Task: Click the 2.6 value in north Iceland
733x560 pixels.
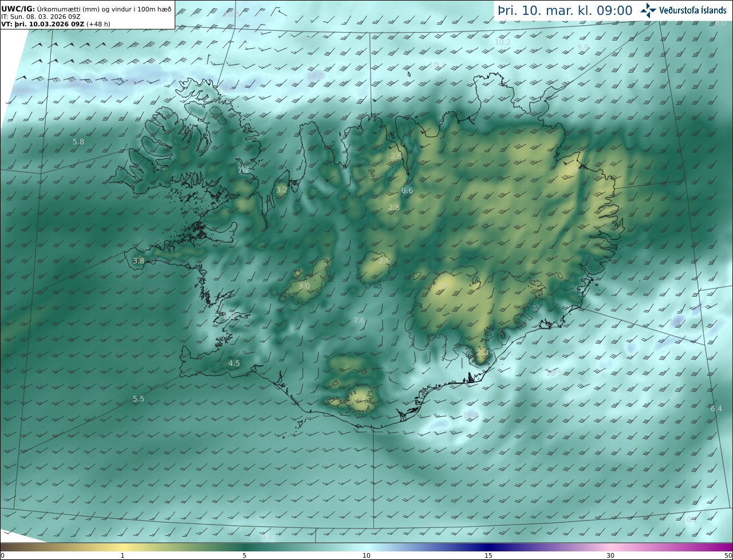Action: (x=396, y=156)
